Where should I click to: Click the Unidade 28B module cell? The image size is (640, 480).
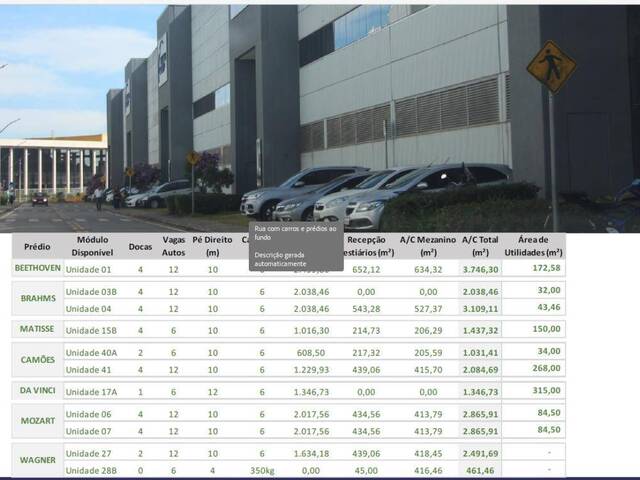(91, 469)
